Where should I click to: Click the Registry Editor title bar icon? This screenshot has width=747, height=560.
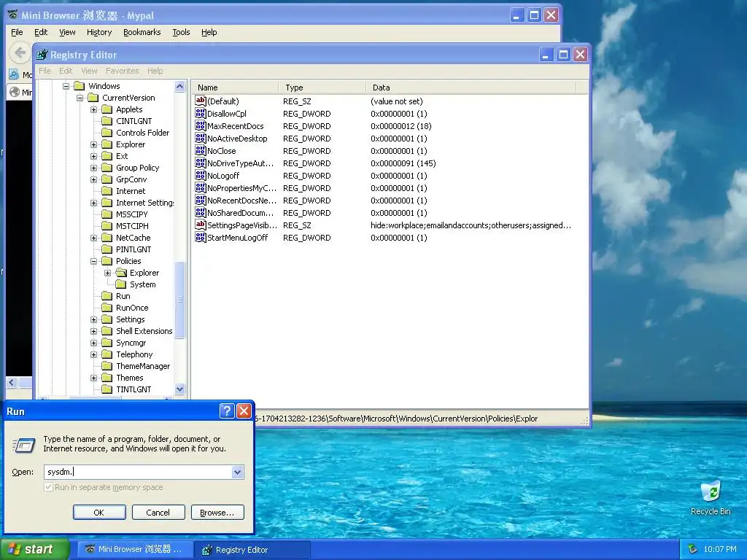coord(42,55)
